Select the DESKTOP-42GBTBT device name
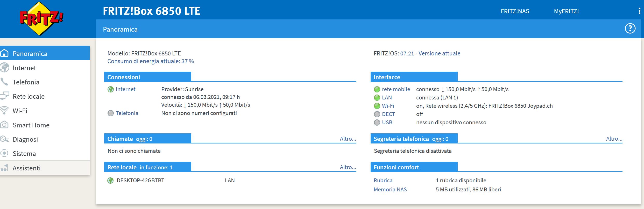Image resolution: width=644 pixels, height=209 pixels. coord(140,181)
